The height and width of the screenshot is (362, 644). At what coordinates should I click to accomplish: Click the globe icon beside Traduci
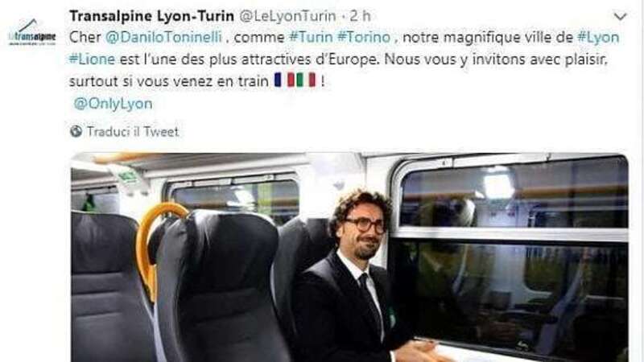coord(76,131)
